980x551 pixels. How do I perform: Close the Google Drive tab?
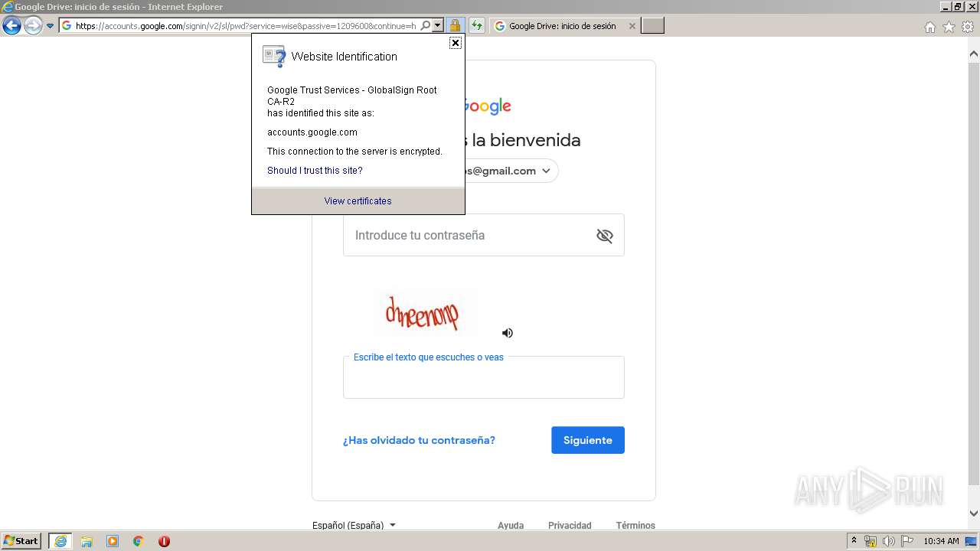tap(632, 26)
